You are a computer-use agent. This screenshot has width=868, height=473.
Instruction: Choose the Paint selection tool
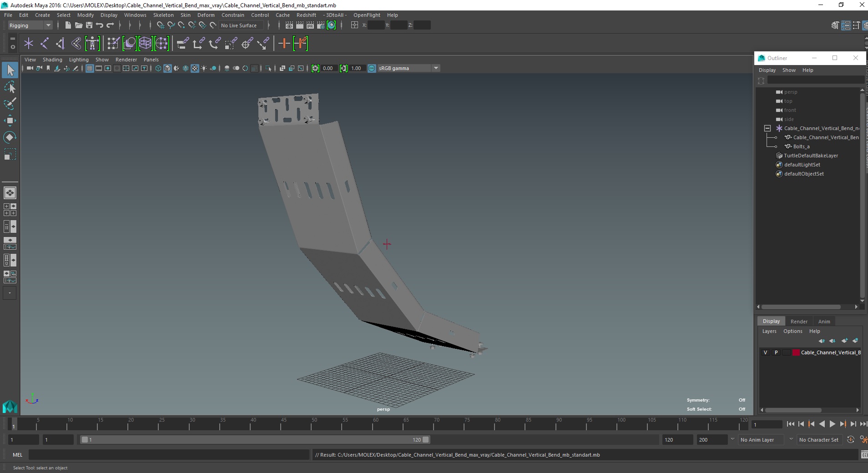pyautogui.click(x=10, y=104)
